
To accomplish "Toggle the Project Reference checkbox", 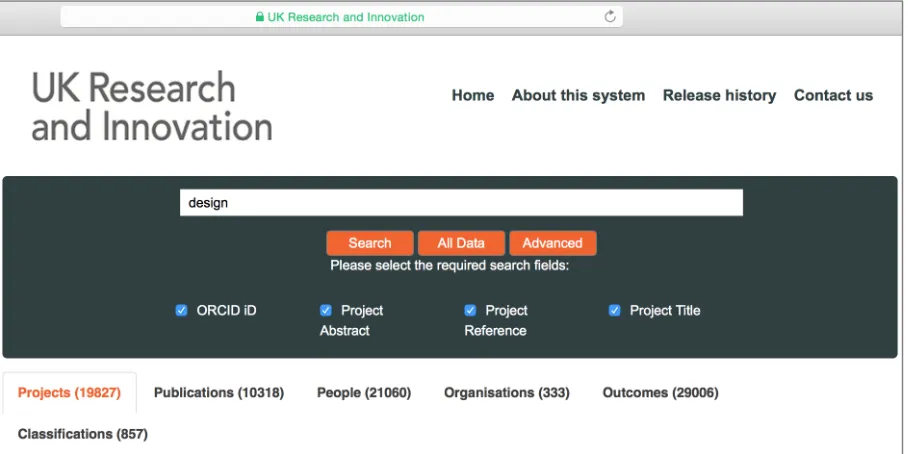I will [x=470, y=310].
